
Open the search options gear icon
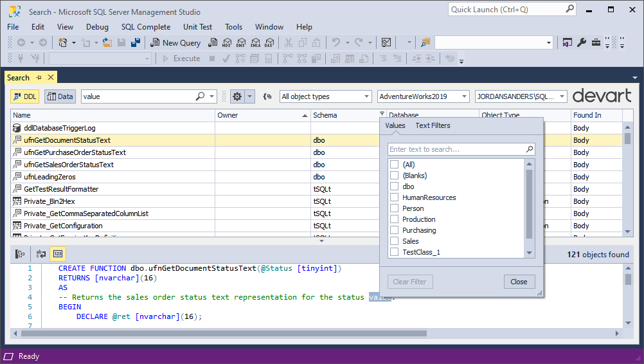click(x=237, y=96)
